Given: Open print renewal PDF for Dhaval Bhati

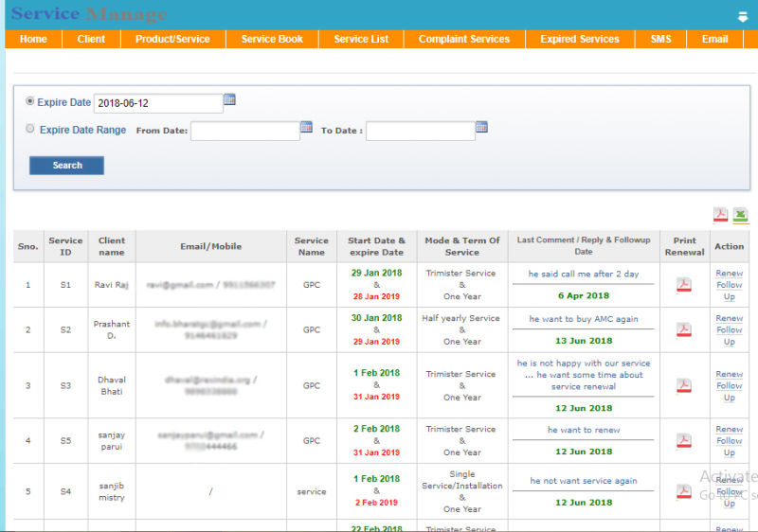Looking at the screenshot, I should tap(683, 385).
